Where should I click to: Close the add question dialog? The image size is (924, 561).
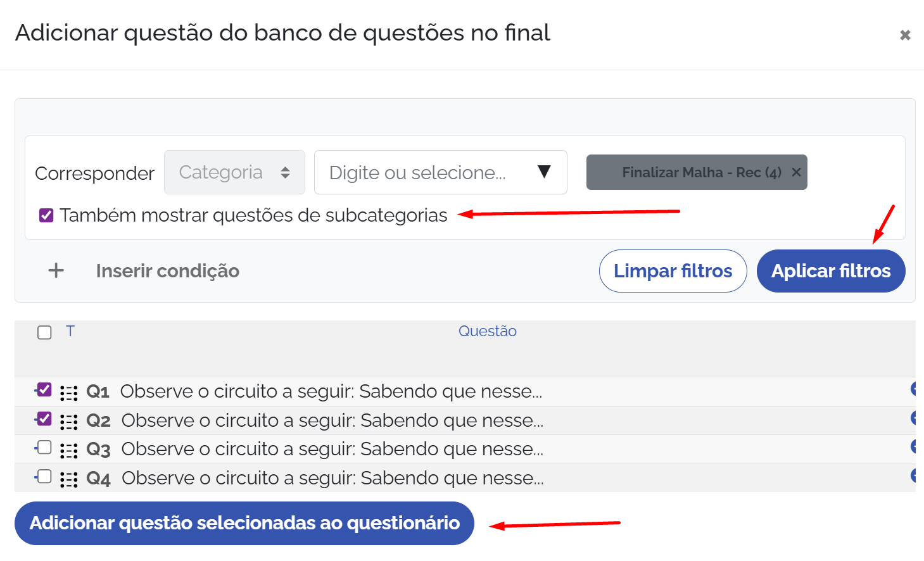[905, 35]
